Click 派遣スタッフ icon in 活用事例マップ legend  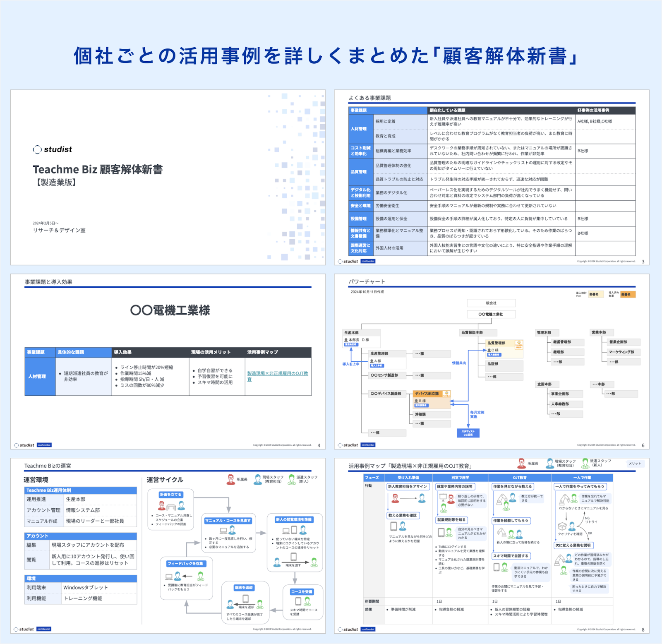pyautogui.click(x=585, y=463)
